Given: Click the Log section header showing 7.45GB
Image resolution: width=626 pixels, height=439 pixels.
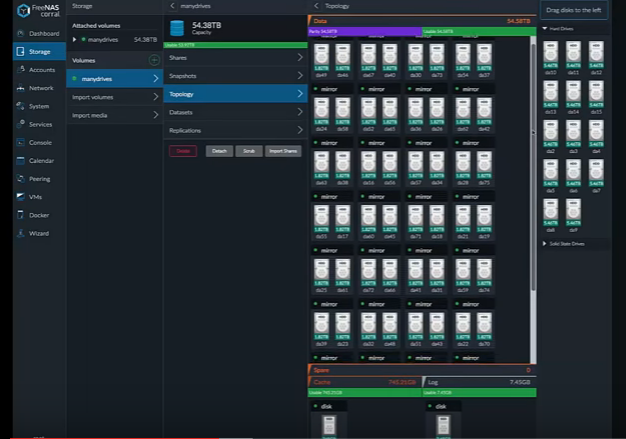Looking at the screenshot, I should (x=479, y=382).
